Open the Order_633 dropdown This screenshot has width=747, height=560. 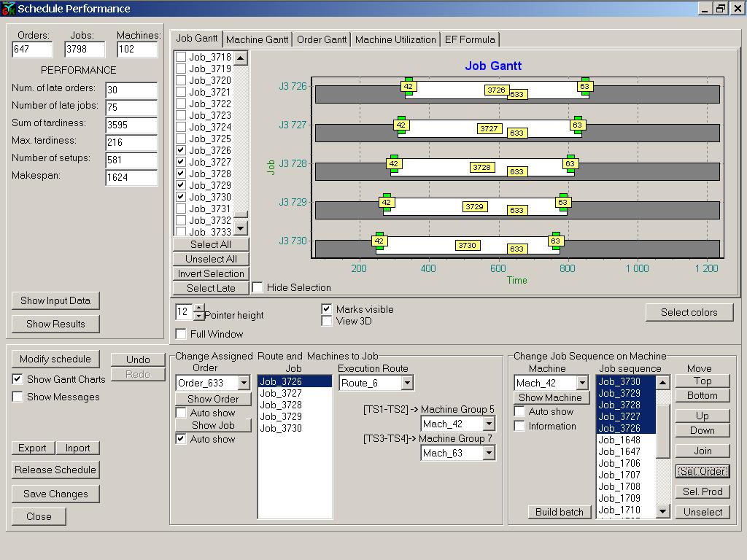[x=244, y=383]
